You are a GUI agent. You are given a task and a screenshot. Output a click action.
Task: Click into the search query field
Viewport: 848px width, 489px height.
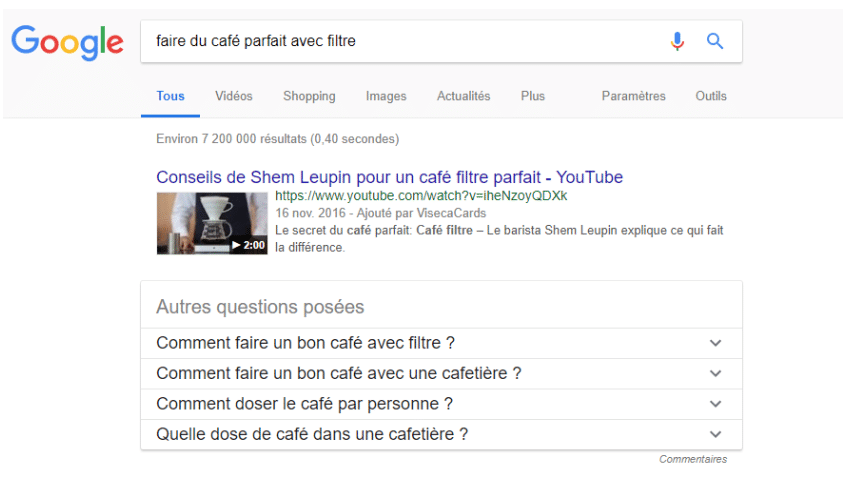400,41
